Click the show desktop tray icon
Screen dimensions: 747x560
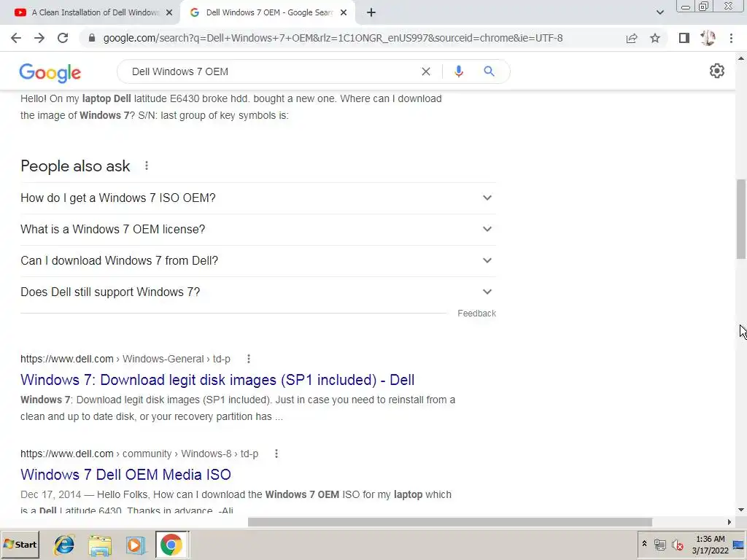(739, 545)
